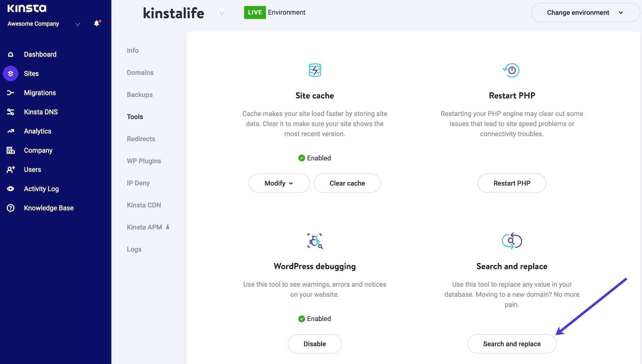Image resolution: width=642 pixels, height=364 pixels.
Task: Click the LIVE environment badge
Action: click(x=255, y=12)
